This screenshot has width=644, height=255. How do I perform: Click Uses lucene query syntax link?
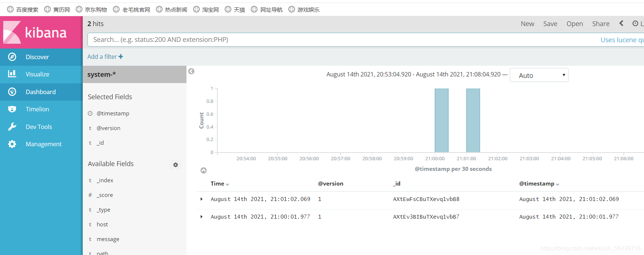pos(622,40)
